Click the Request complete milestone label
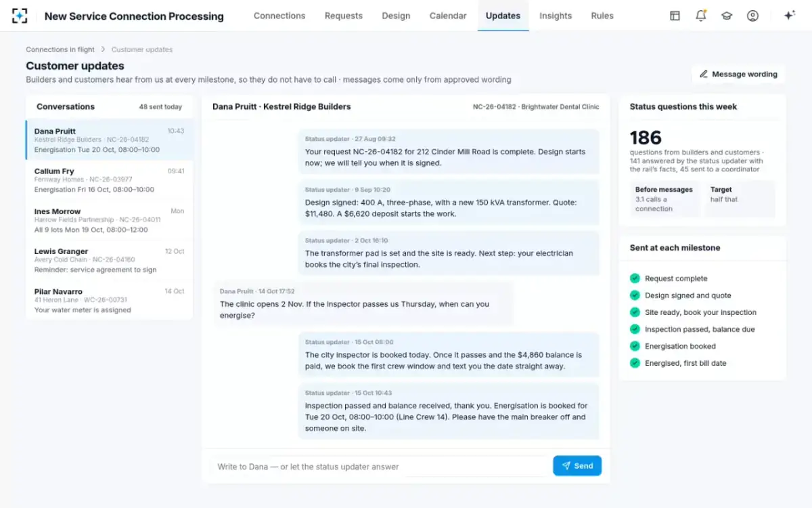The width and height of the screenshot is (812, 508). 676,278
